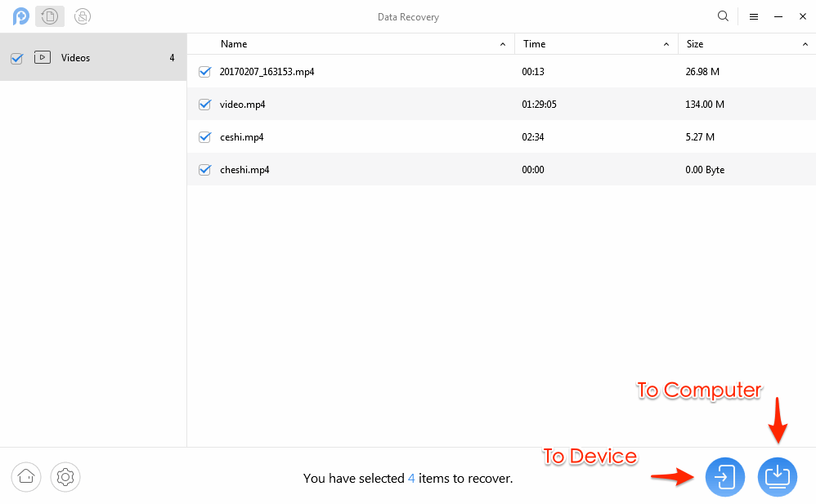Image resolution: width=816 pixels, height=504 pixels.
Task: Uncheck the 20170207_163153.mp4 checkbox
Action: (x=205, y=72)
